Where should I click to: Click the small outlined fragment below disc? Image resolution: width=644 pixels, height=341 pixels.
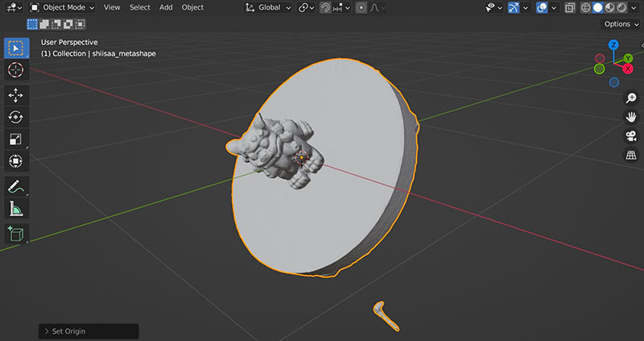pyautogui.click(x=386, y=316)
